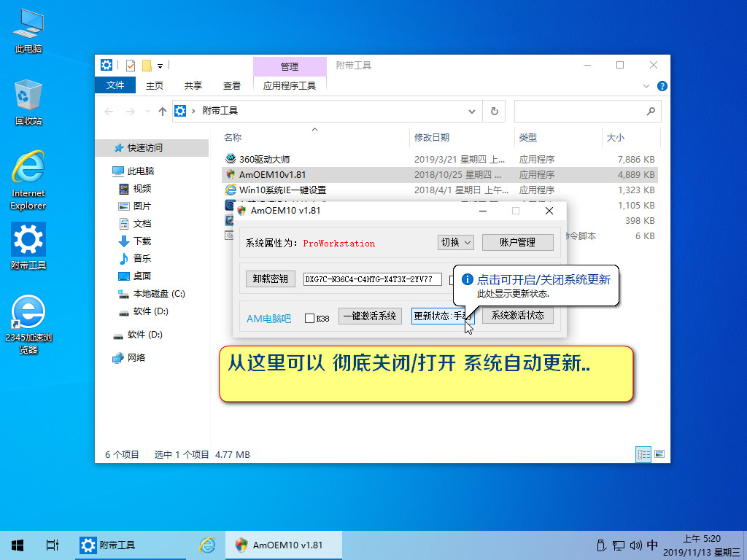
Task: Click the 附带工具 address bar path
Action: (x=220, y=111)
